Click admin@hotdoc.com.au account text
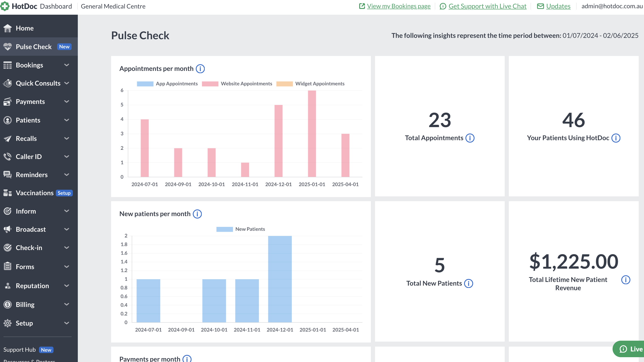The image size is (644, 362). point(612,6)
